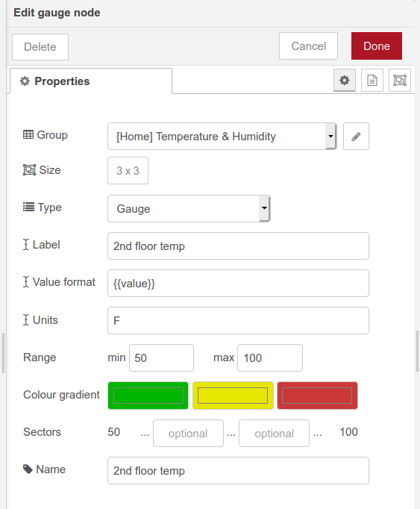Focus the Units field containing F
Viewport: 420px width, 509px height.
tap(238, 321)
